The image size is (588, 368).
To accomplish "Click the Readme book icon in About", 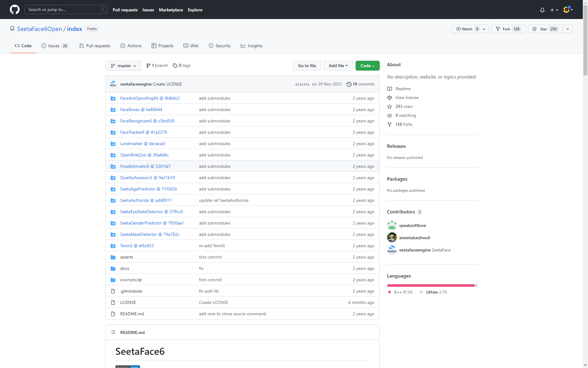I will 389,89.
